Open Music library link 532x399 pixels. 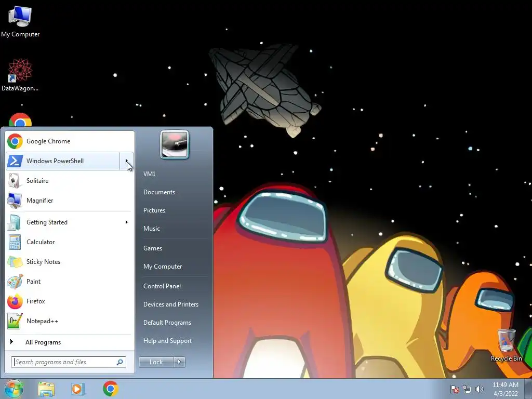pyautogui.click(x=151, y=229)
